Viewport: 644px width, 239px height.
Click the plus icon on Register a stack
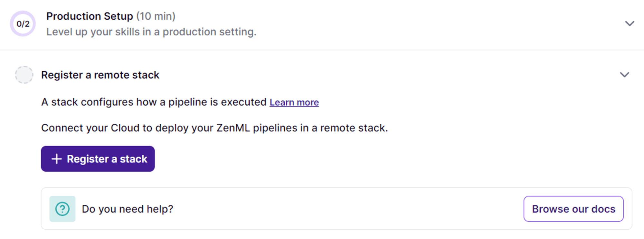click(57, 159)
